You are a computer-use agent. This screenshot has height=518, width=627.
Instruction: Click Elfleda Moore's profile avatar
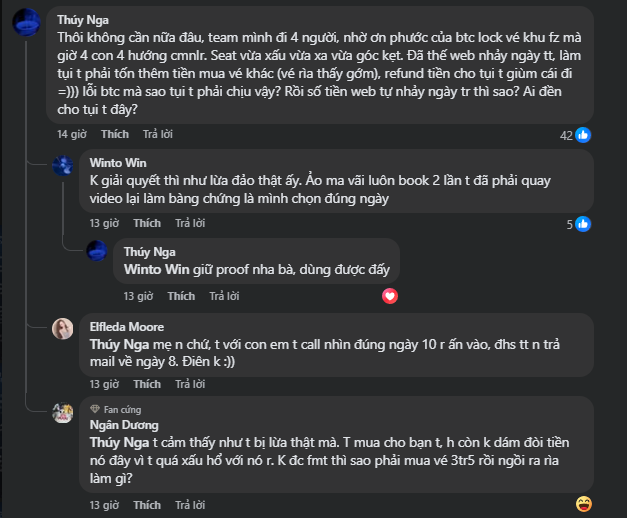tap(63, 329)
